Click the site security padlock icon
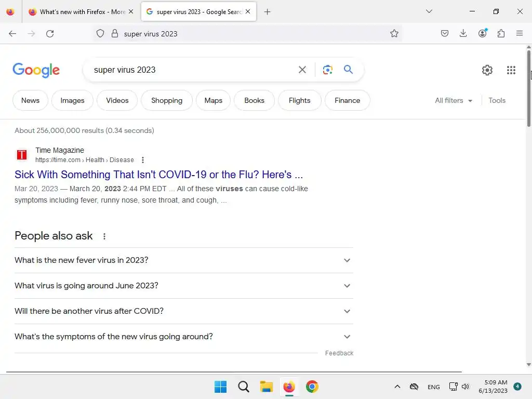The height and width of the screenshot is (399, 532). tap(115, 33)
